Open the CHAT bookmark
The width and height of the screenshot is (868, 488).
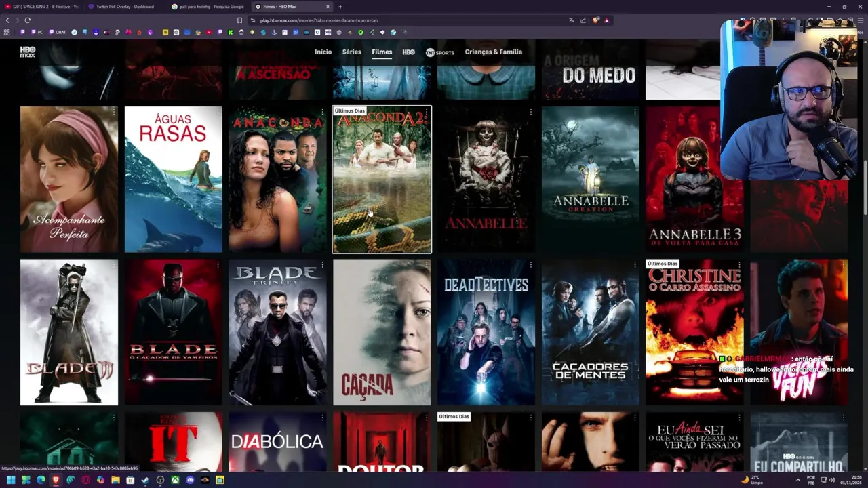coord(57,32)
